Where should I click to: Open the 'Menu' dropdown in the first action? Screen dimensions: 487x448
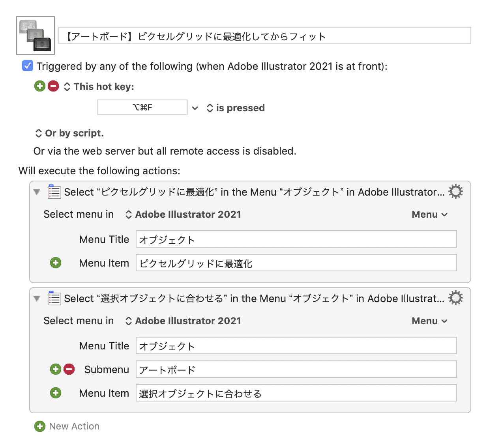tap(430, 214)
